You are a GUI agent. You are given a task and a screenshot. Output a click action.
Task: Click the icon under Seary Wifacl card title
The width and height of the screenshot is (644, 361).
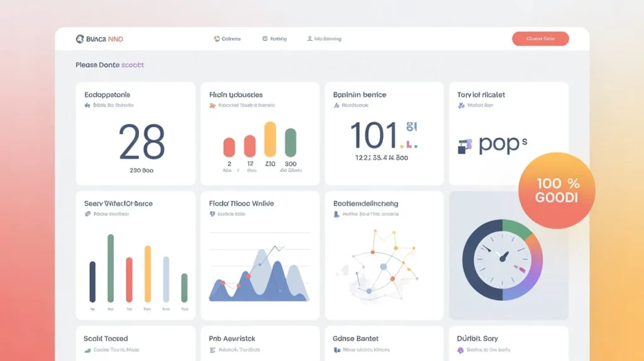[x=87, y=214]
